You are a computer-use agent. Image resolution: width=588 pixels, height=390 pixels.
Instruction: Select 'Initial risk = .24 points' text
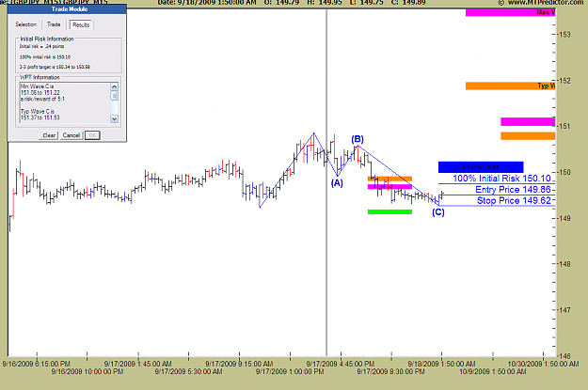tap(42, 46)
